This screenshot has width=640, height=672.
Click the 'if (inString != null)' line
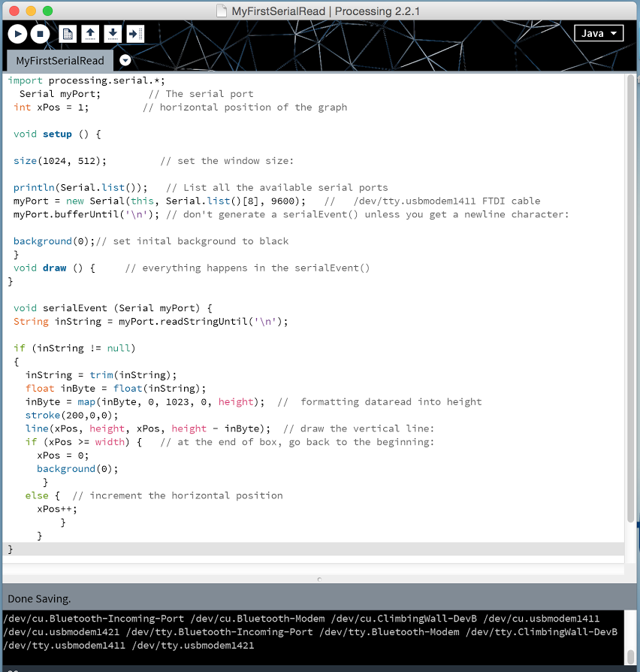(x=74, y=348)
